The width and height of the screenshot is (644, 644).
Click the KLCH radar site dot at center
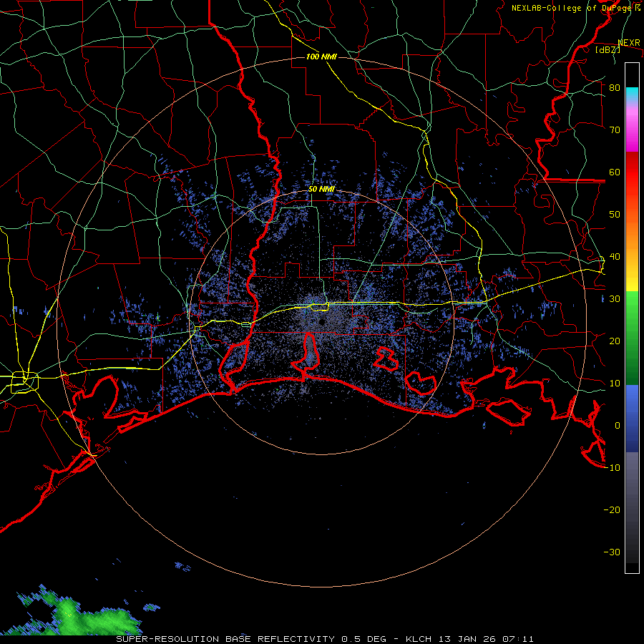point(321,323)
